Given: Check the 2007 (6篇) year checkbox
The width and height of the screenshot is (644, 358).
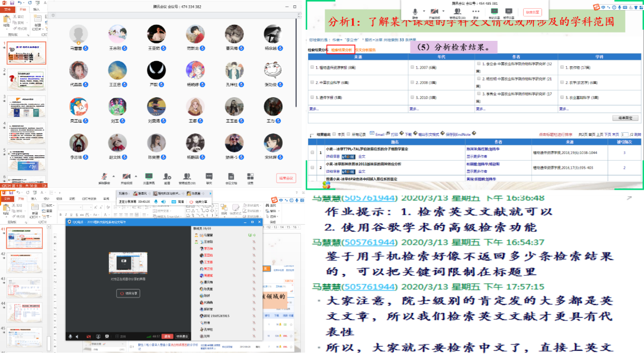Looking at the screenshot, I should (411, 67).
